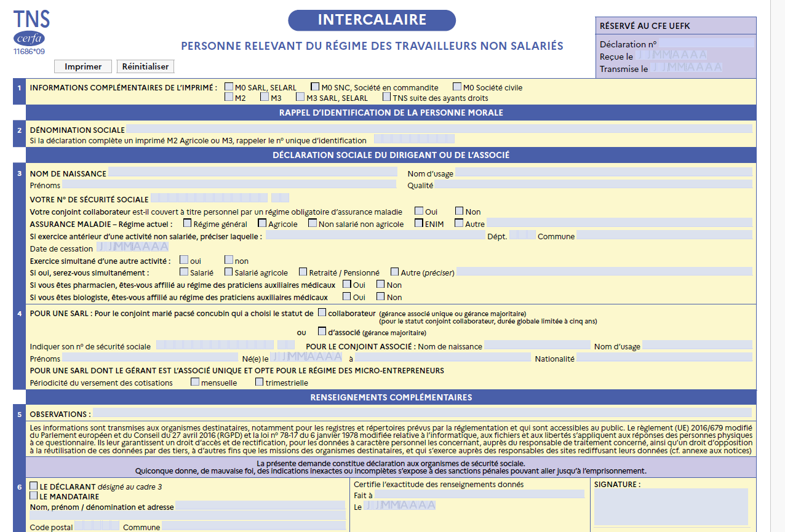Click the Autre (préciser) text field
Image resolution: width=785 pixels, height=532 pixels.
(x=604, y=272)
